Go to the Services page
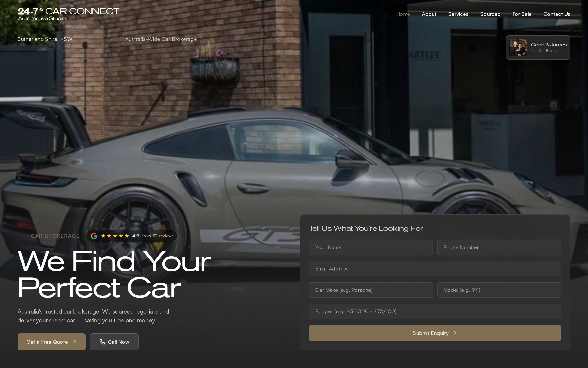This screenshot has width=588, height=368. click(458, 14)
